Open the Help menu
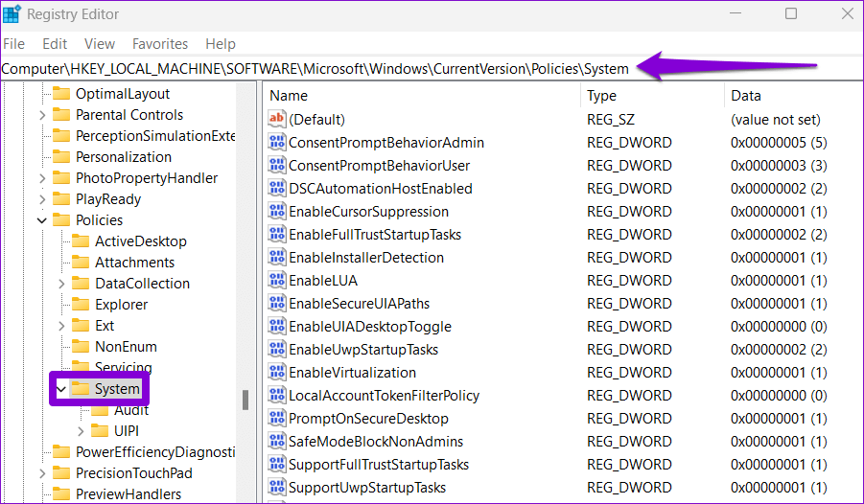The height and width of the screenshot is (504, 864). [x=221, y=43]
